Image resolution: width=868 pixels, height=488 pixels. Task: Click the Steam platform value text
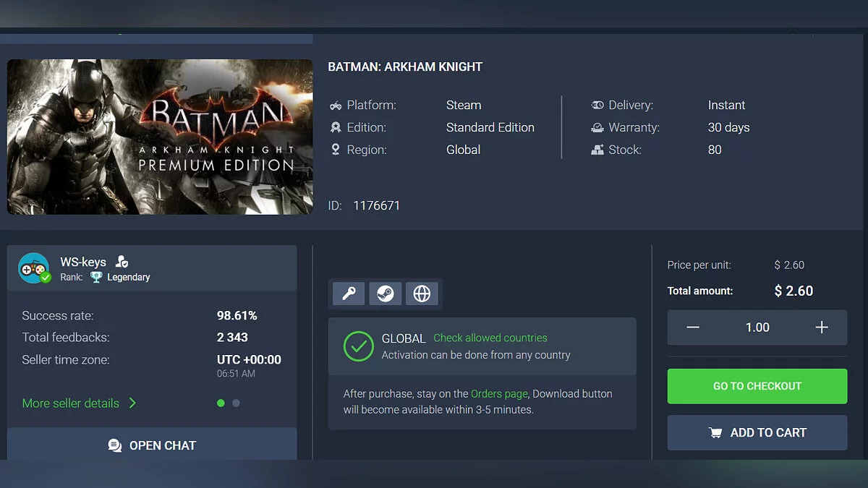(464, 106)
